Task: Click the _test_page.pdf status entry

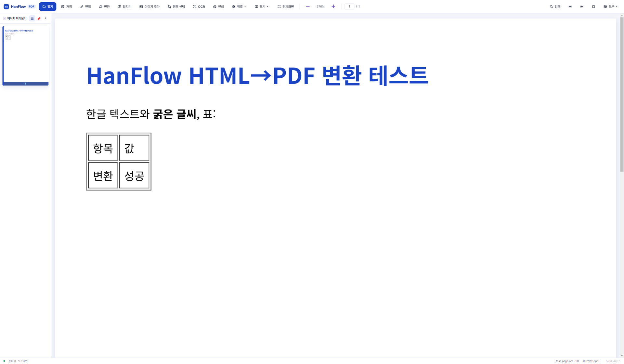Action: [x=566, y=361]
